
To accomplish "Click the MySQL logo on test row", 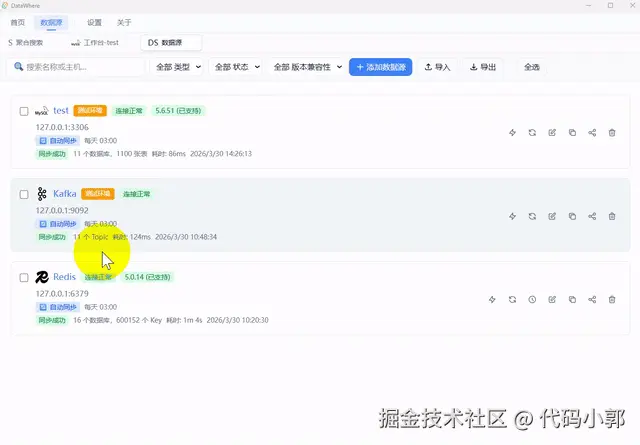I will 42,111.
